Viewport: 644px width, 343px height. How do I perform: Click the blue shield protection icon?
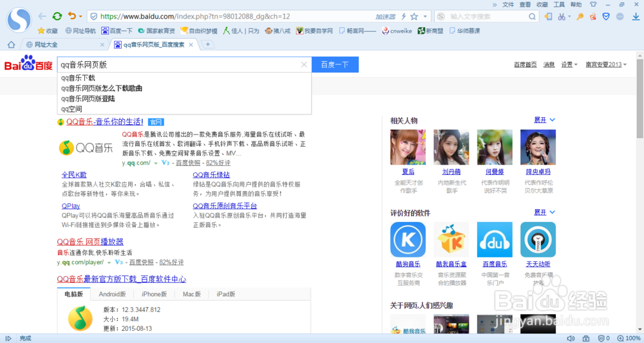click(x=606, y=17)
